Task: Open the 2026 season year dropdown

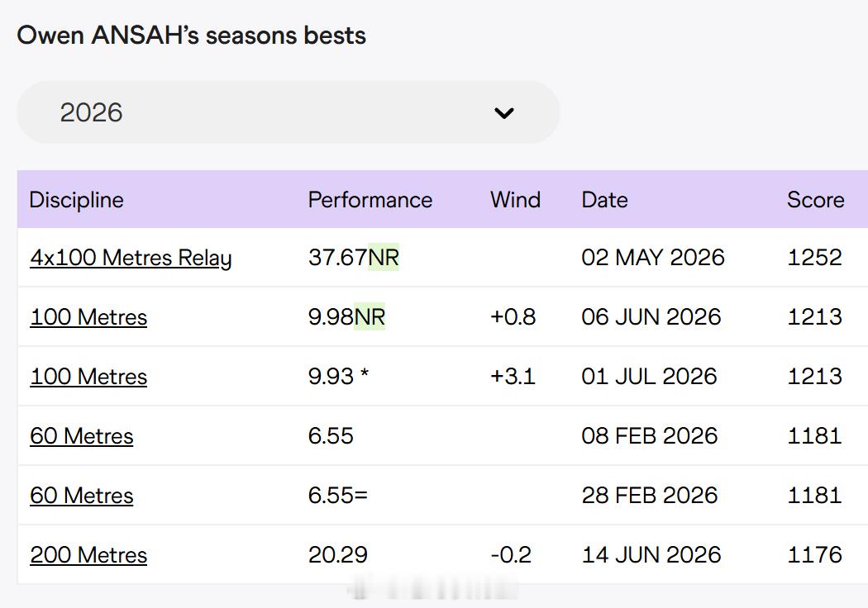Action: [289, 112]
